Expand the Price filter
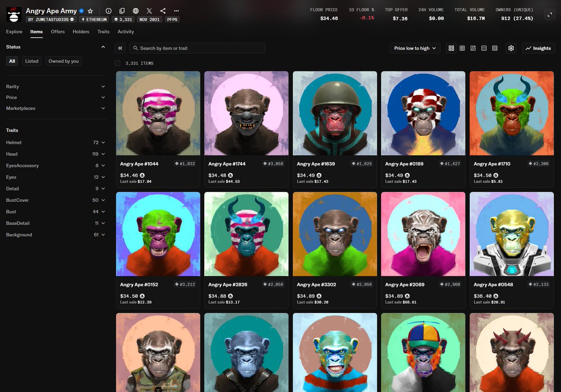Screen dimensions: 561x392 (56, 97)
